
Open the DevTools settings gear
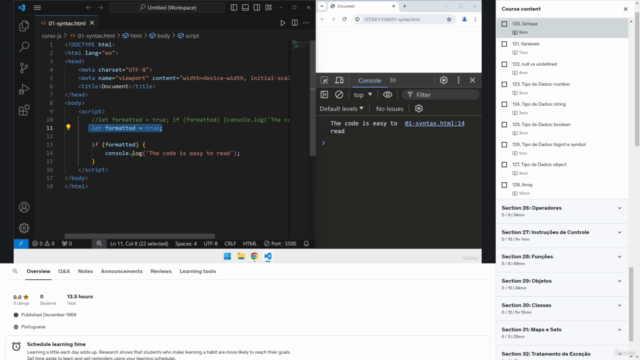pyautogui.click(x=444, y=80)
